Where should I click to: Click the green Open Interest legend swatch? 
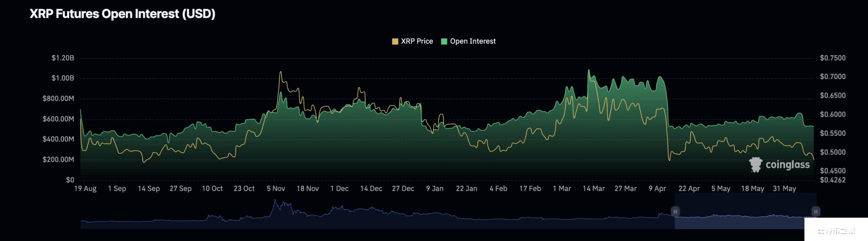click(444, 41)
